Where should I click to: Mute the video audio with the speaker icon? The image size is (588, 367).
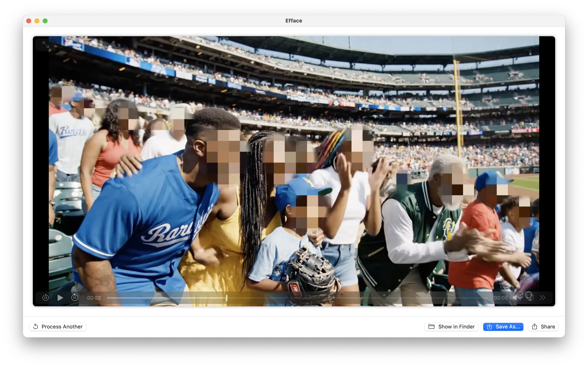click(517, 298)
